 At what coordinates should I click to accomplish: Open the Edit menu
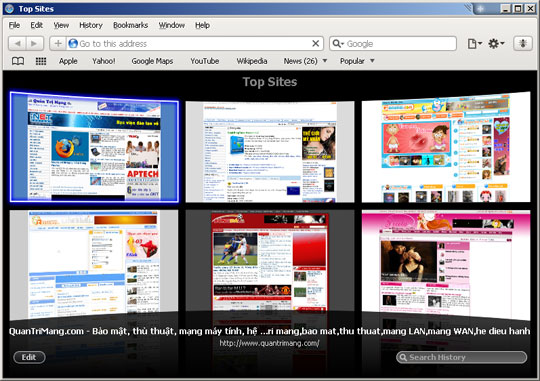pos(37,25)
